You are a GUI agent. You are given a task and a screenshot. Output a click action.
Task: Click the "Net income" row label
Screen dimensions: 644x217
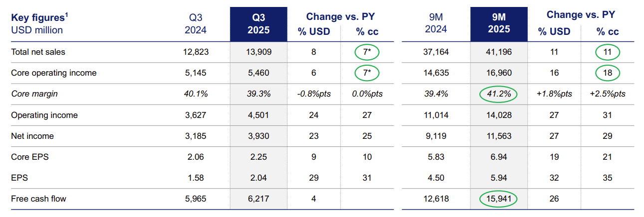[32, 136]
